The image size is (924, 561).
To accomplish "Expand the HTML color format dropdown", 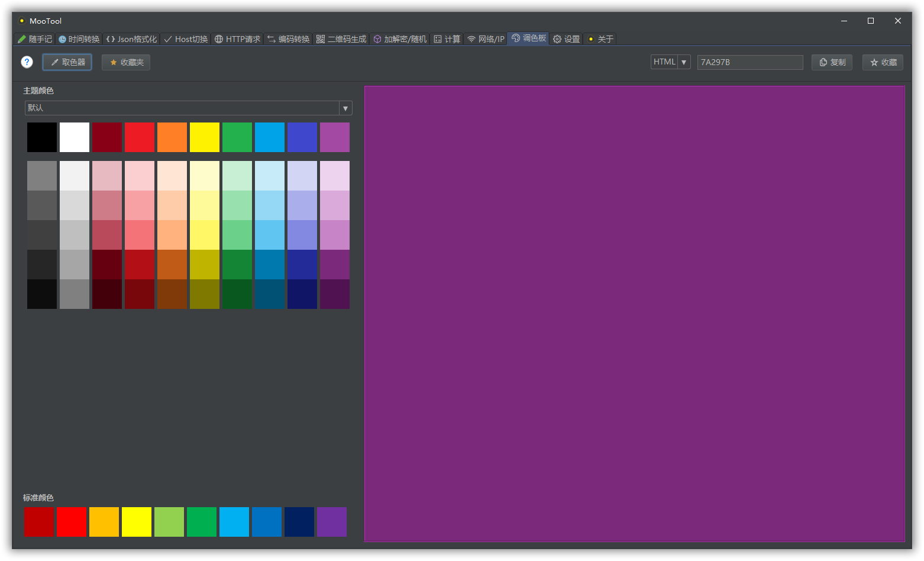I will pyautogui.click(x=670, y=62).
